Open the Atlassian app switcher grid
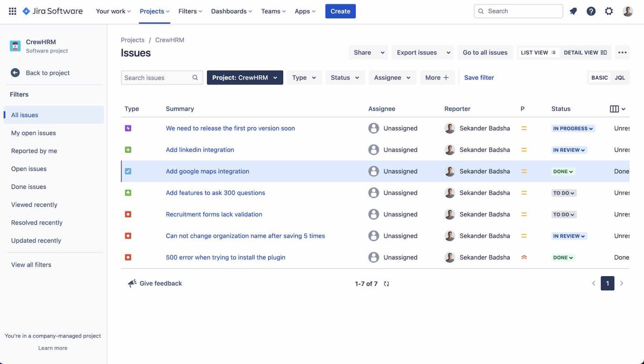This screenshot has height=364, width=644. click(x=12, y=11)
